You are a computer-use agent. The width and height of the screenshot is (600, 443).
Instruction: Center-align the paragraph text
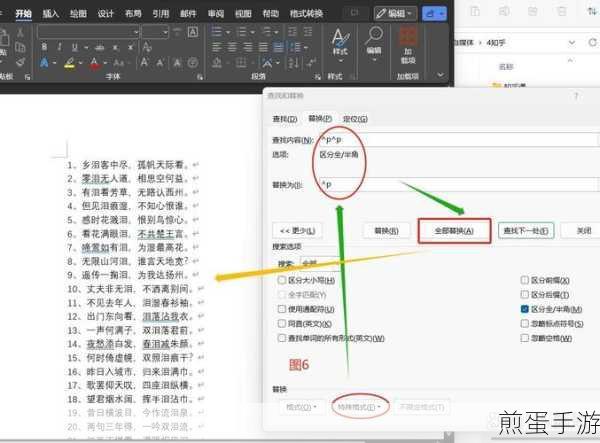(x=232, y=47)
